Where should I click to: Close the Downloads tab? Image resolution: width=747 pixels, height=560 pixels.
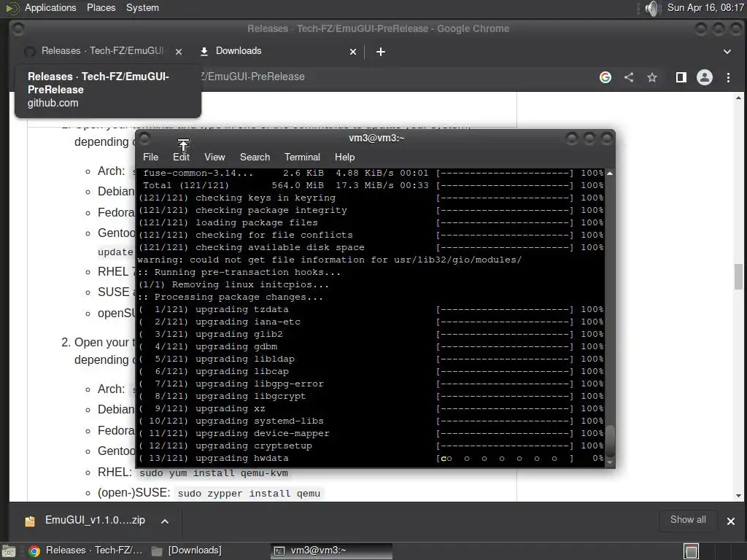point(353,52)
